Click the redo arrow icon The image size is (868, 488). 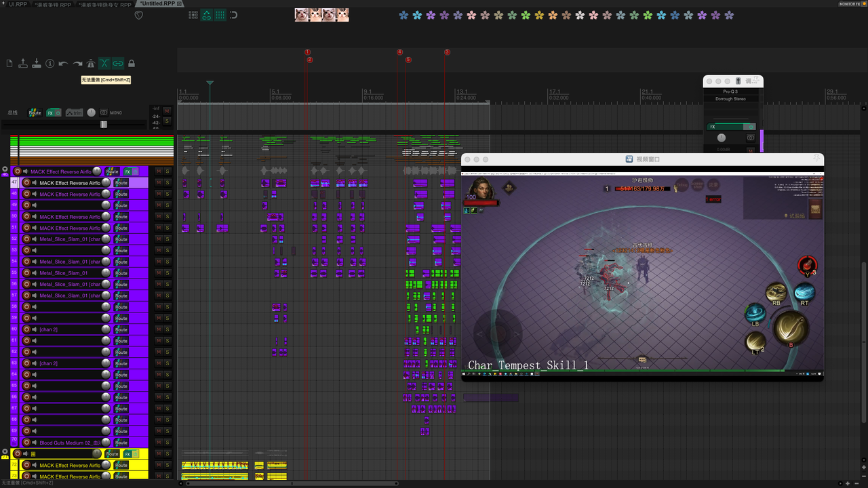pos(77,64)
